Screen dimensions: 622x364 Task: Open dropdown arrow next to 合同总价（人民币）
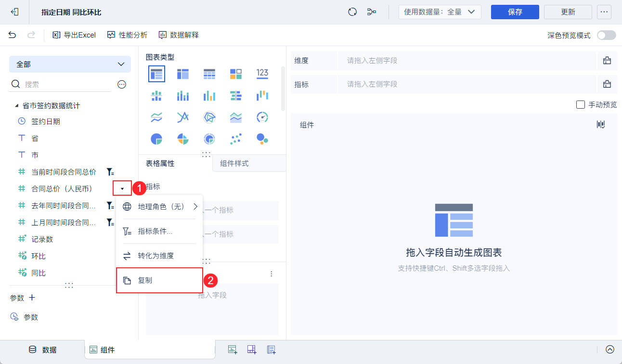click(x=122, y=188)
